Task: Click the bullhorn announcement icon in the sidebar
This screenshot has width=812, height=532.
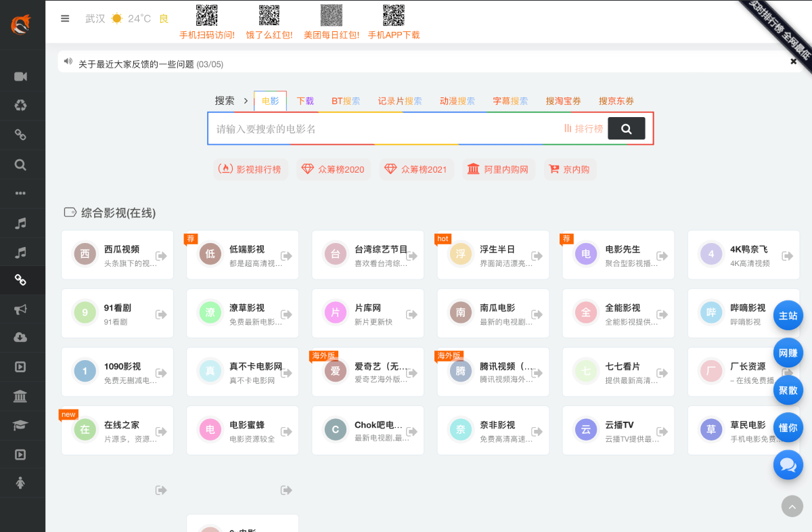Action: point(20,309)
